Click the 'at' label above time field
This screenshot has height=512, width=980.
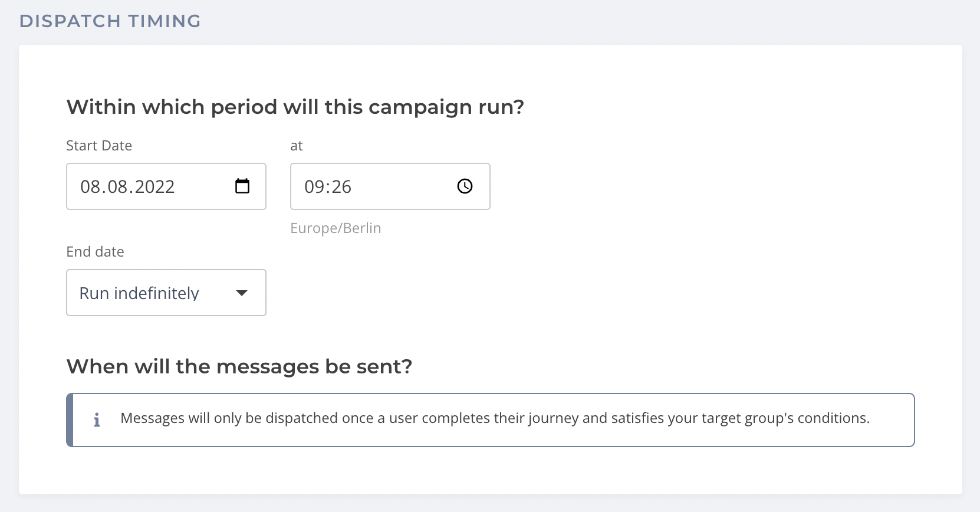click(297, 146)
